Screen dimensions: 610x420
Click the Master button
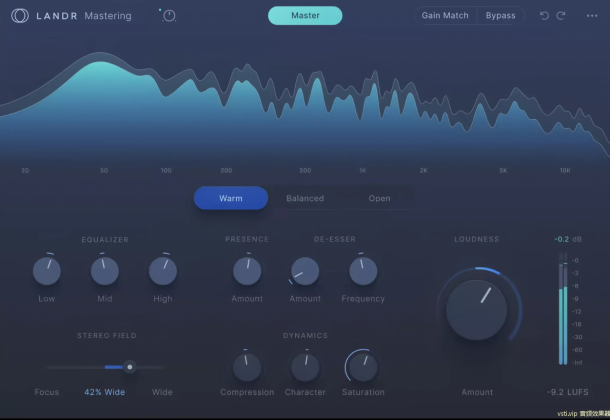[x=305, y=16]
